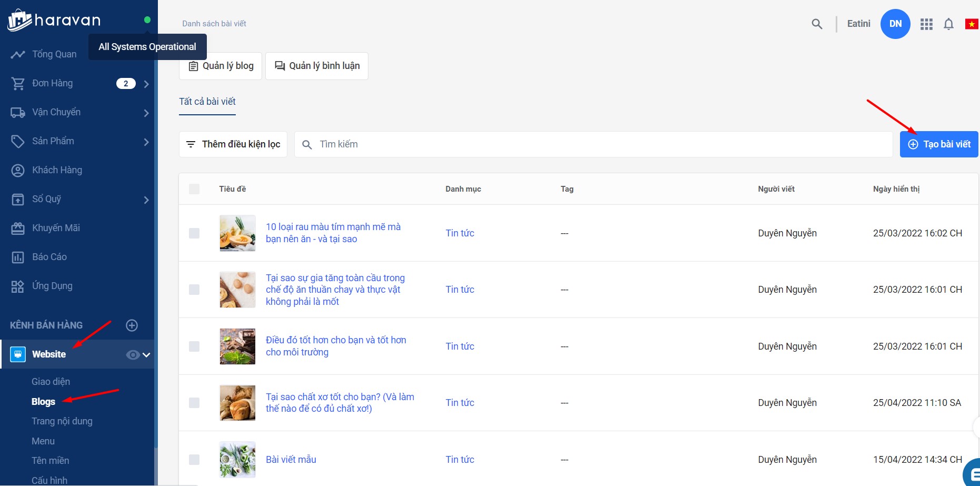This screenshot has width=980, height=486.
Task: Open 'Quản lý bình luận' button
Action: tap(317, 66)
